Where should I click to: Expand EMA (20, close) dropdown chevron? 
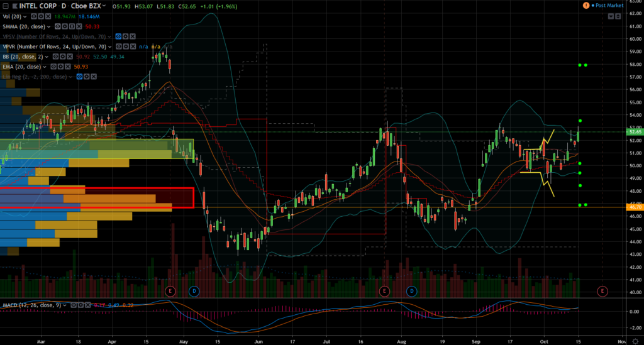45,67
